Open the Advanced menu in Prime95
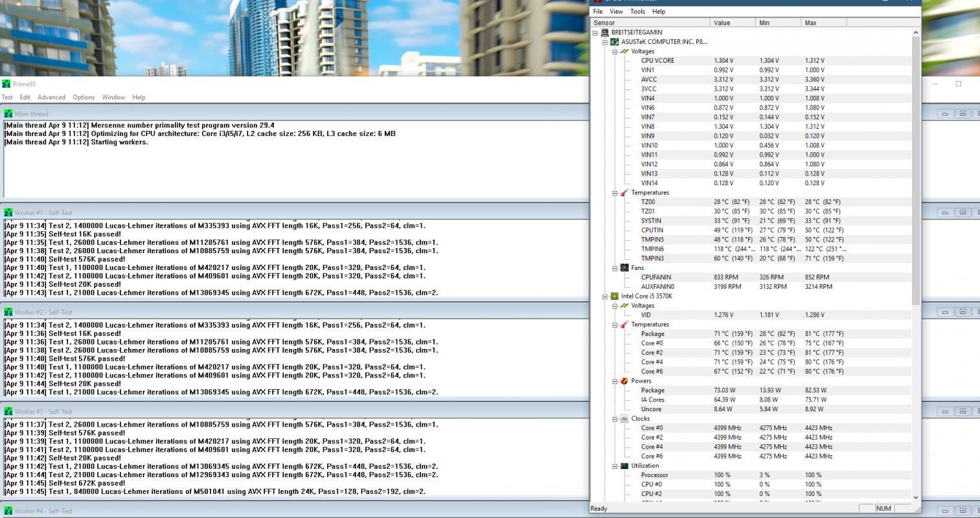 click(51, 97)
